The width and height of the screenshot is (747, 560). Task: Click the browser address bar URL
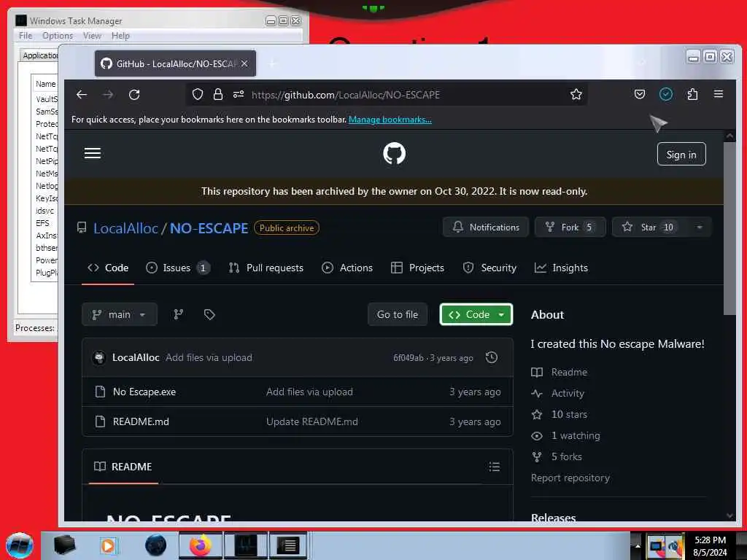point(346,95)
